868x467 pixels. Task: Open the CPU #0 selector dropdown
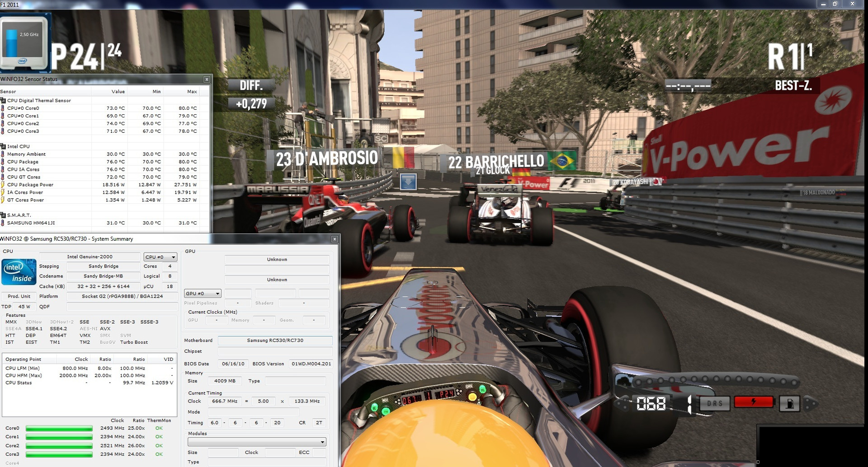point(160,257)
